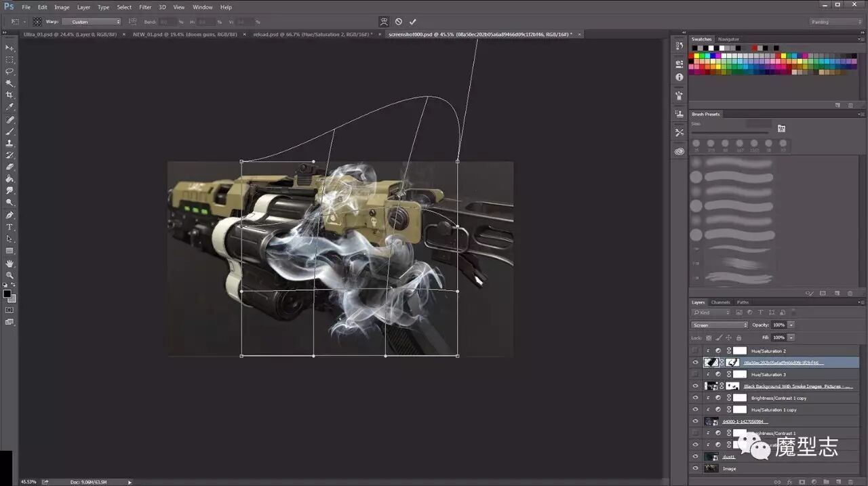Open the Filter menu

(x=145, y=7)
